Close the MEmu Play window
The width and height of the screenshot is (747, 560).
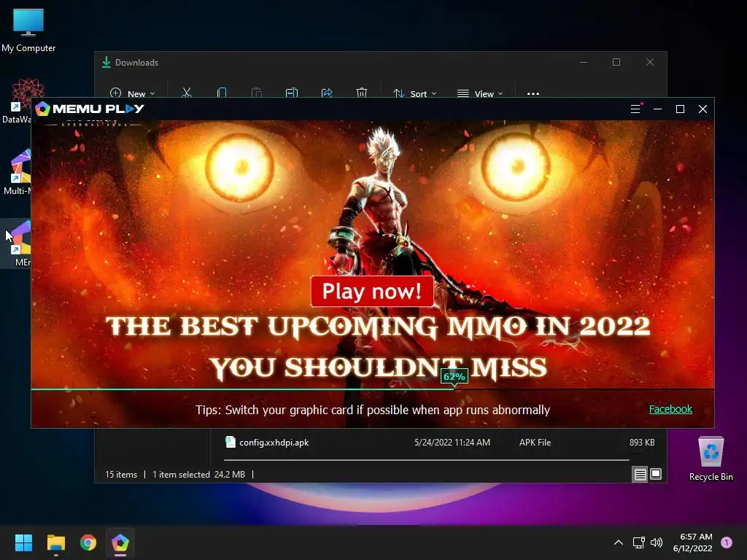(703, 109)
